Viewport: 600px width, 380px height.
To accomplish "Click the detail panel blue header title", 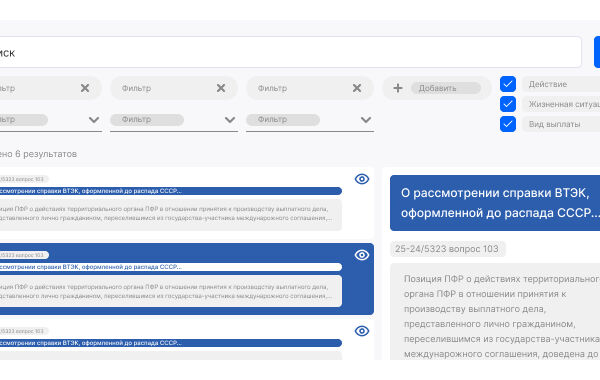I will point(495,203).
